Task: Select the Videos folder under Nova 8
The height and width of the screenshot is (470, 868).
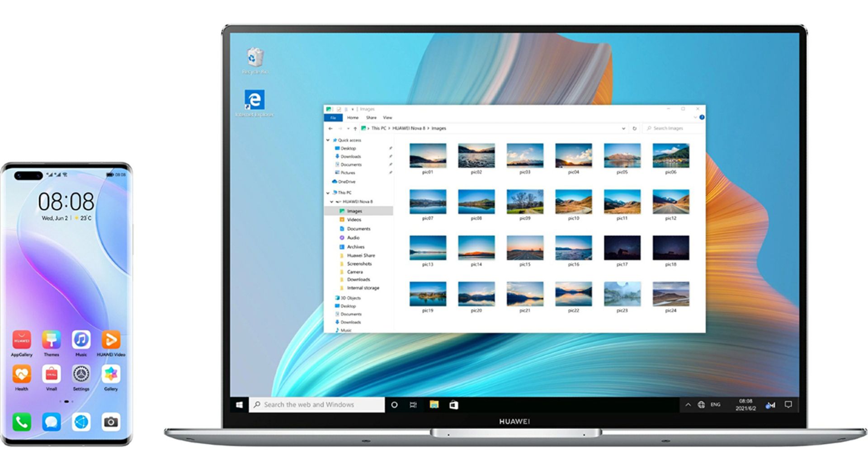Action: (350, 220)
